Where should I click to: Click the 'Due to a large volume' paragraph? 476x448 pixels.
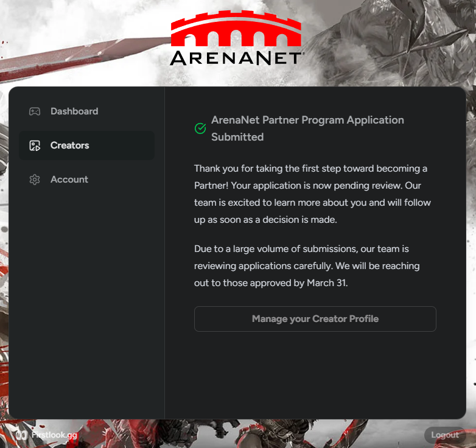coord(307,266)
